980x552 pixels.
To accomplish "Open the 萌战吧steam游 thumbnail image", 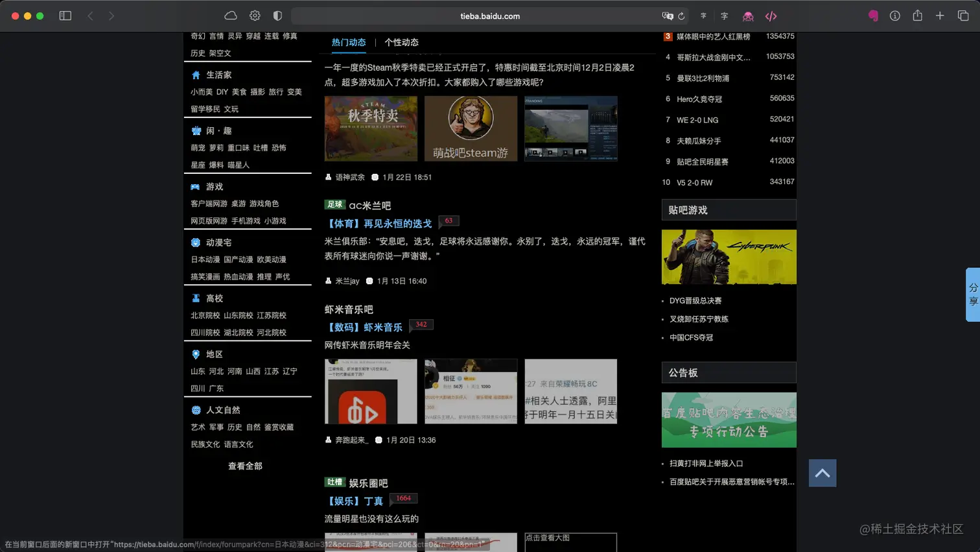I will tap(471, 128).
